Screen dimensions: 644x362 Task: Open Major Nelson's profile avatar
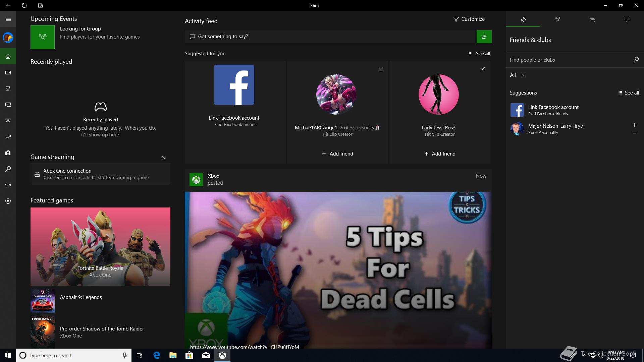pyautogui.click(x=517, y=129)
